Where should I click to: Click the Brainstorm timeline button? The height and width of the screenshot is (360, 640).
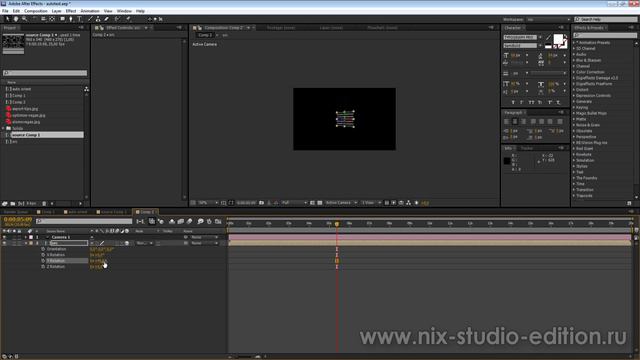200,221
